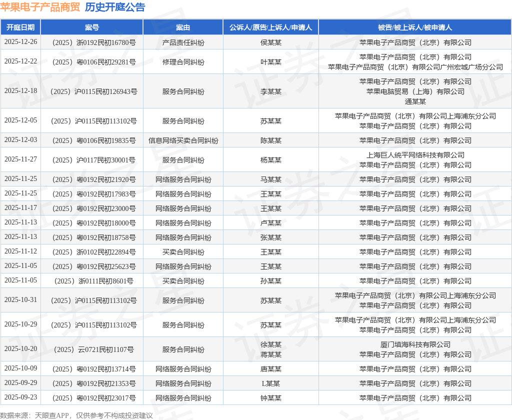Image resolution: width=512 pixels, height=420 pixels.
Task: Select date cell 2025-11-12
Action: (x=20, y=251)
